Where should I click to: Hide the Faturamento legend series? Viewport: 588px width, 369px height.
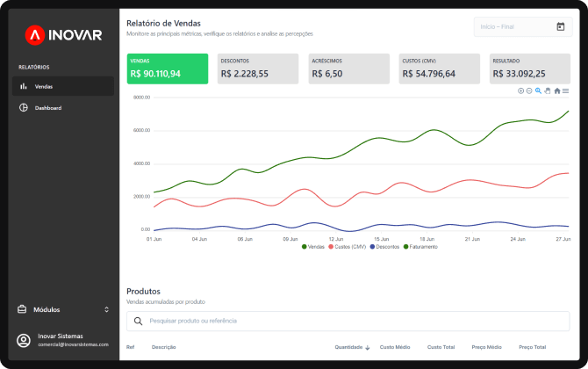tap(420, 247)
